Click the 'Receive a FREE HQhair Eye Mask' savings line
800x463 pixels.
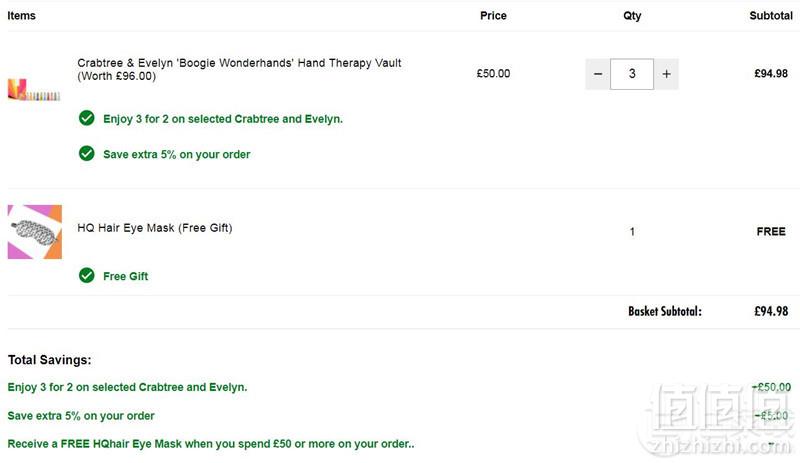pyautogui.click(x=211, y=444)
